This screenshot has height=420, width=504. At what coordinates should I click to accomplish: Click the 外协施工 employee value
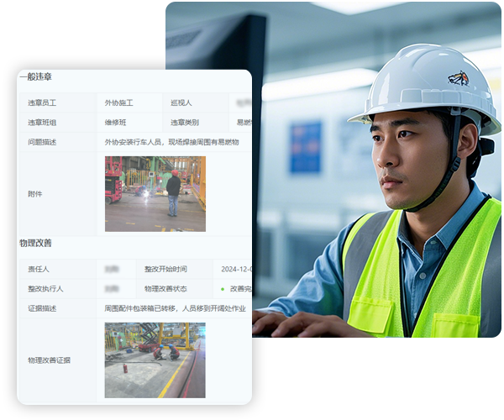tap(118, 102)
